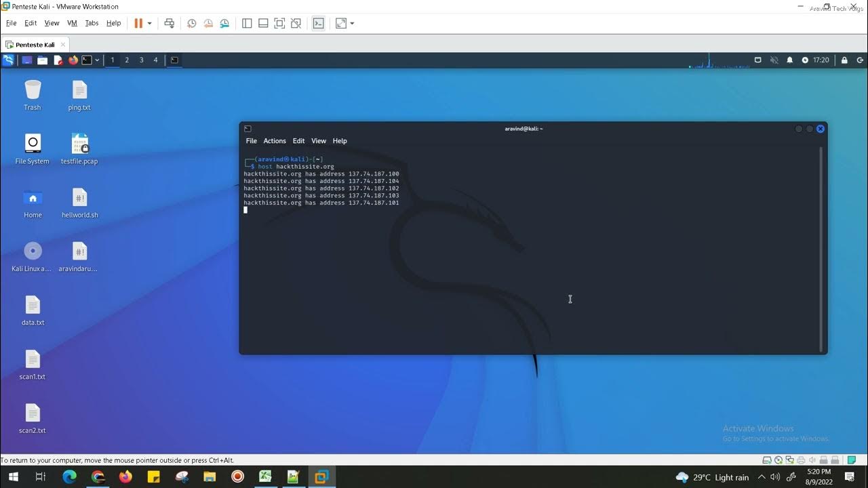
Task: Select the File System desktop icon
Action: coord(33,149)
